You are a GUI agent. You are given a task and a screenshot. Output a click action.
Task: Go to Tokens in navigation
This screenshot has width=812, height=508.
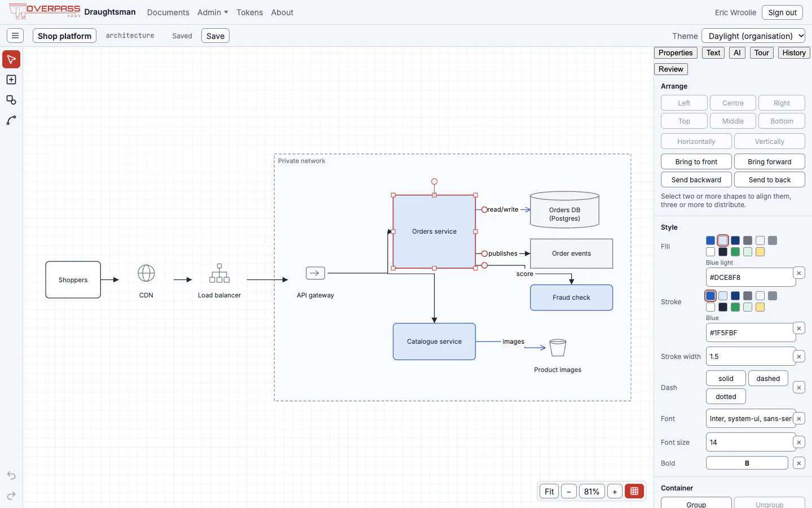250,12
